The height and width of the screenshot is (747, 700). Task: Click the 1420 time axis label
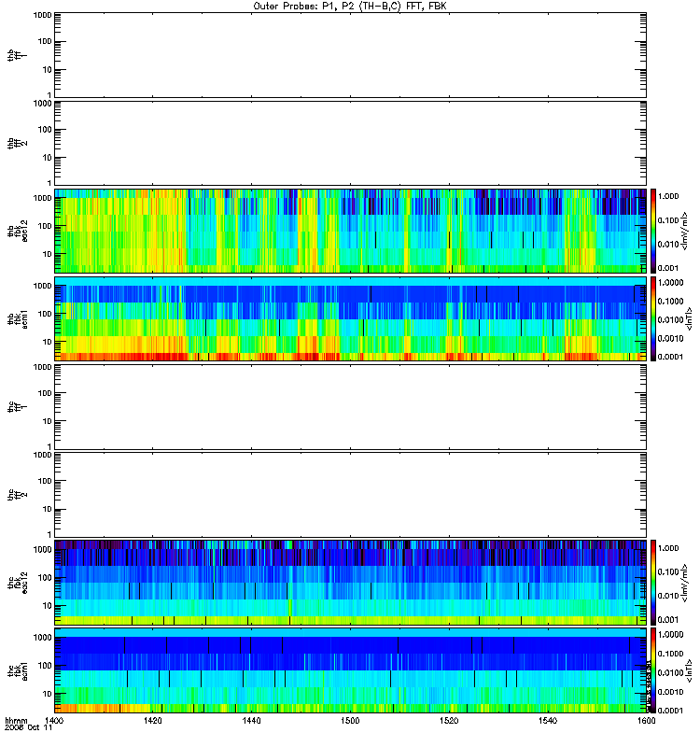point(153,720)
